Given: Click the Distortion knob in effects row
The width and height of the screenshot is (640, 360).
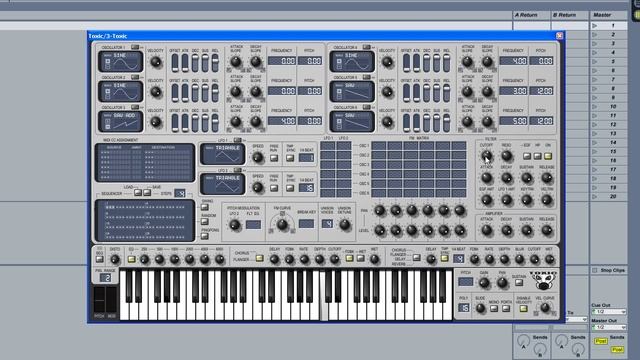Looking at the screenshot, I should coord(115,259).
